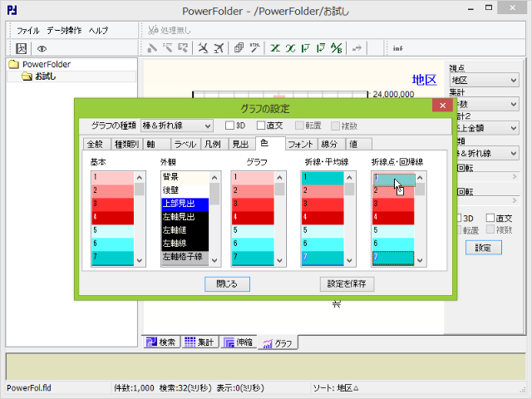This screenshot has height=399, width=532.
Task: Click the PowerFolder root folder icon
Action: tap(13, 64)
